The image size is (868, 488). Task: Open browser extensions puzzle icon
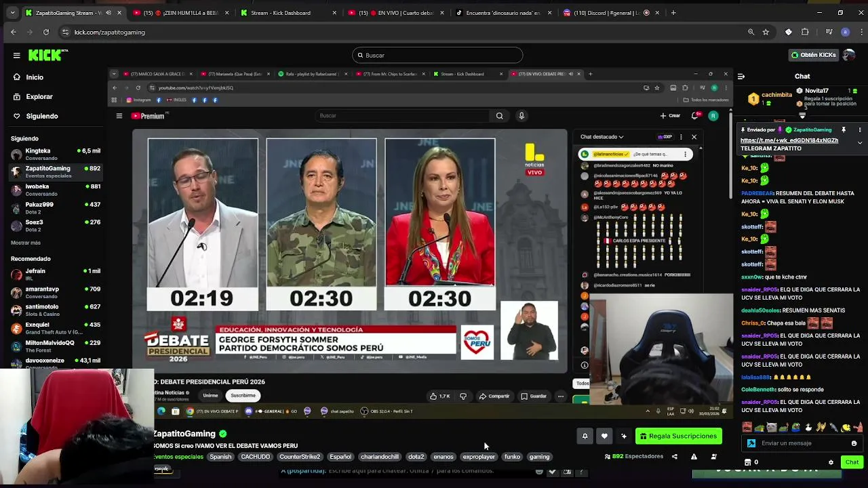(805, 32)
